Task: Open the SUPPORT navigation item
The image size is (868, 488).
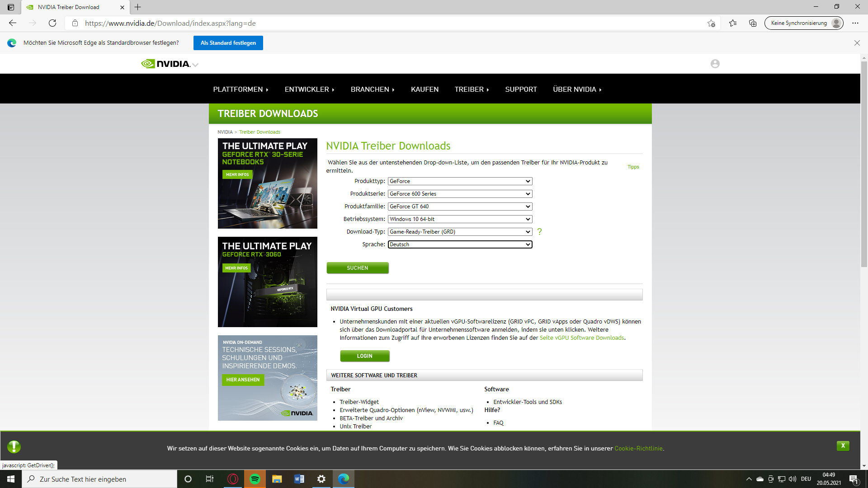Action: (521, 89)
